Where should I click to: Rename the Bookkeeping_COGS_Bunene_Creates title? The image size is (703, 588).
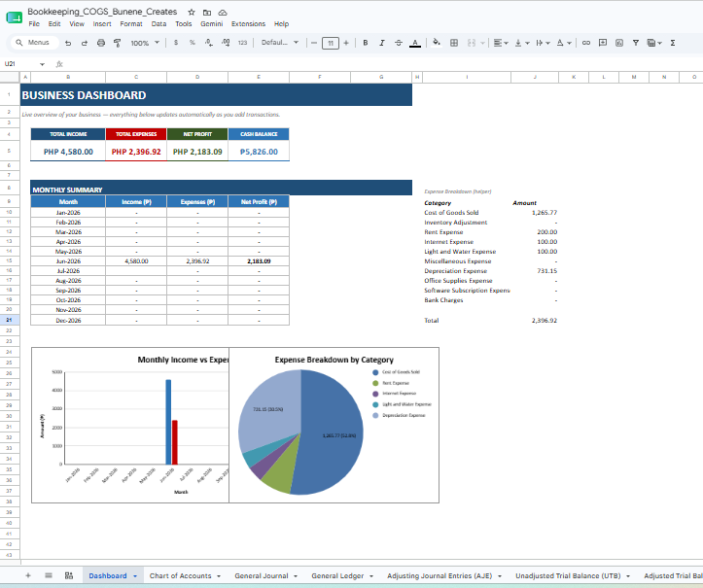click(x=102, y=12)
